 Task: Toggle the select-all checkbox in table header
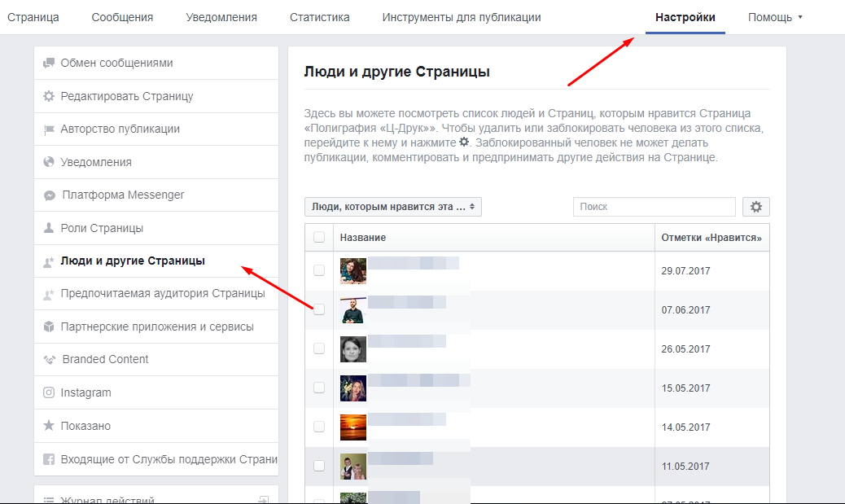pos(319,237)
